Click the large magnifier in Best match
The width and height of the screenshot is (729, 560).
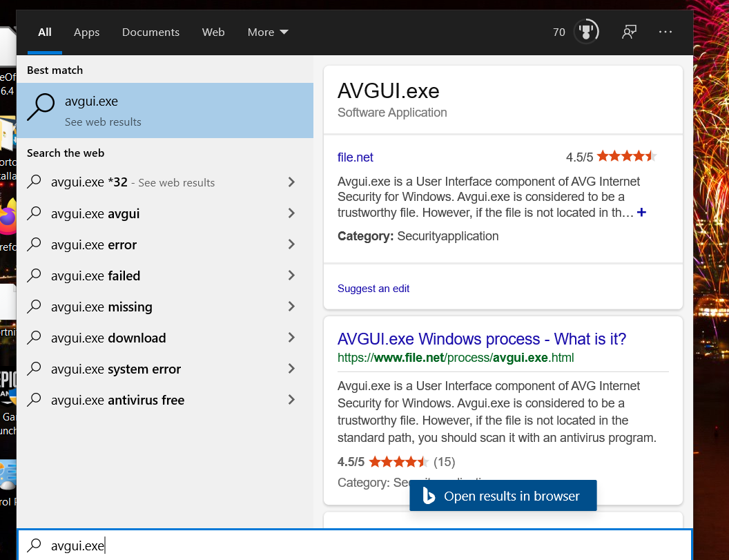coord(41,107)
